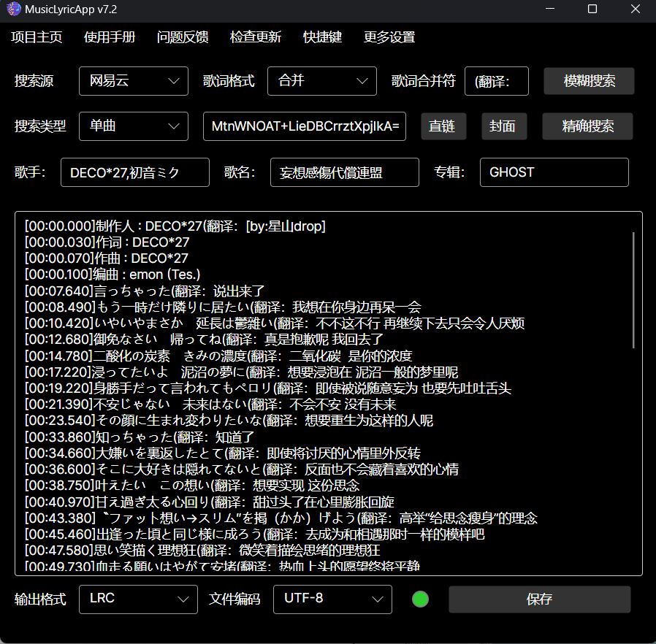Viewport: 656px width, 644px height.
Task: Open the 问题反馈 menu item
Action: pyautogui.click(x=183, y=37)
